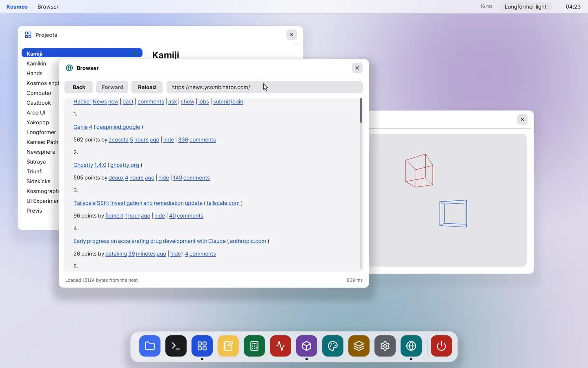Click the 'login' link on Hacker News
This screenshot has width=588, height=368.
(237, 102)
